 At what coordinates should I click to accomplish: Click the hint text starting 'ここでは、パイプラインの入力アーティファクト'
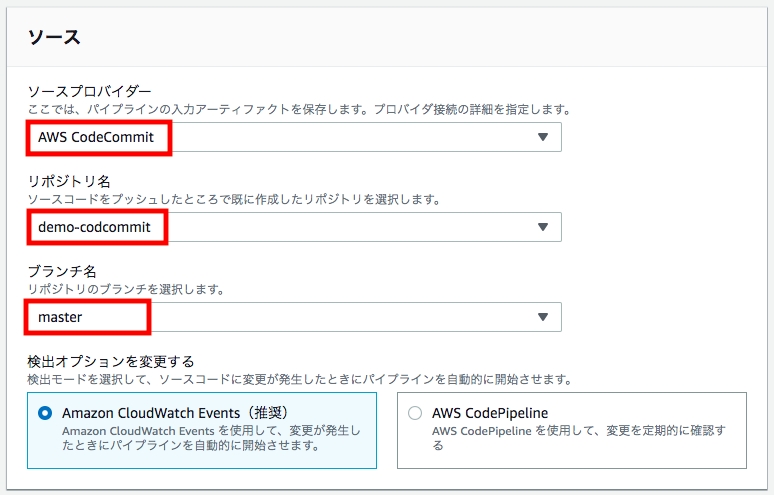click(299, 109)
